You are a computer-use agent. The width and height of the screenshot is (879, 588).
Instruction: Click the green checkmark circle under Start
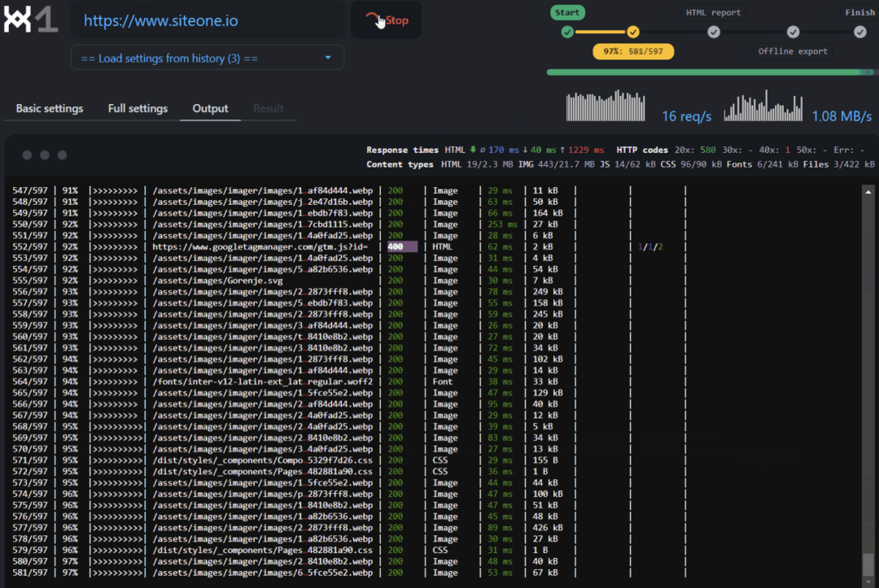[567, 32]
